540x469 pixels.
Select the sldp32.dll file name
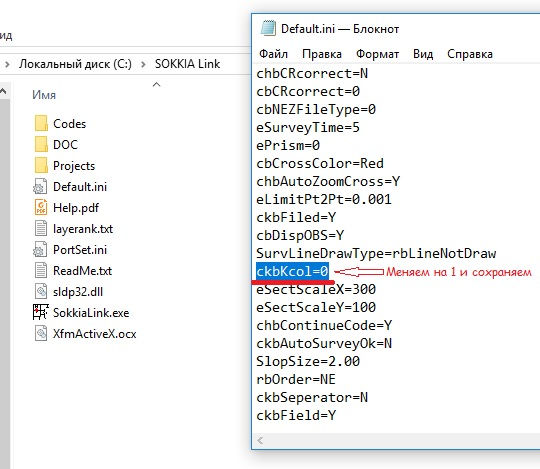(78, 292)
